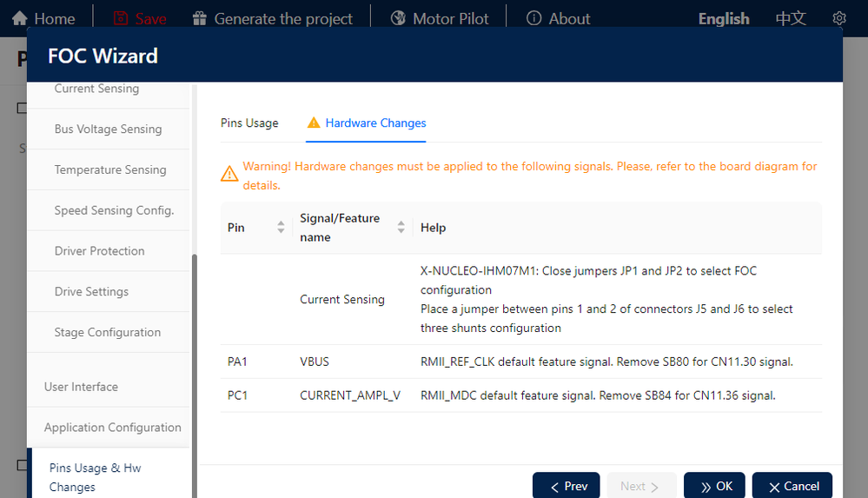Click the Prev button
Screen dimensions: 868x498
(566, 486)
